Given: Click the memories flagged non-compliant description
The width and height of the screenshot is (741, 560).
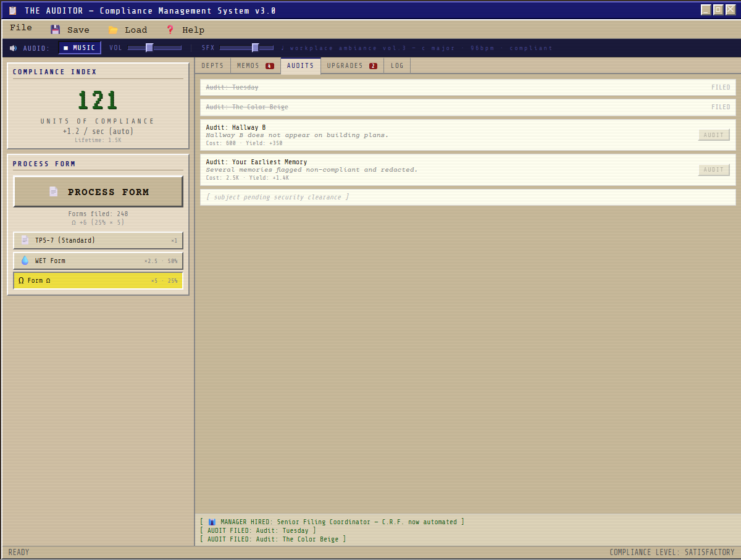Looking at the screenshot, I should 312,170.
